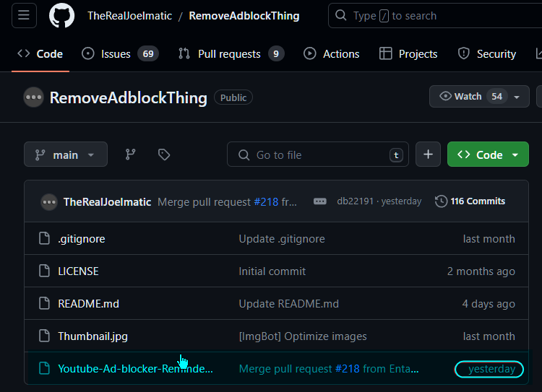This screenshot has width=542, height=392.
Task: Click '2 months ago' timestamp for LICENSE
Action: tap(481, 271)
